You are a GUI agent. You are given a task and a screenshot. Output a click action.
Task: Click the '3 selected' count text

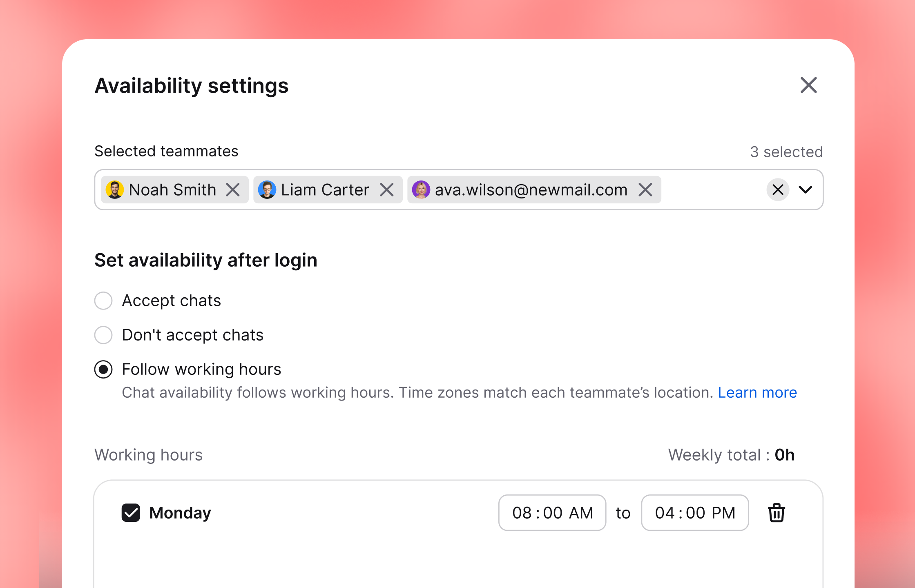pos(786,152)
